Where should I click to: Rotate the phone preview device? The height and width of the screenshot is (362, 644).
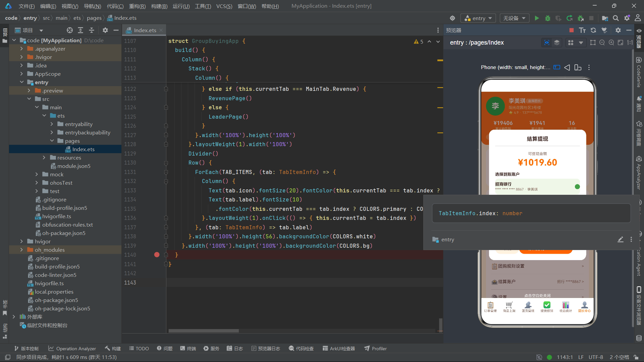click(578, 67)
